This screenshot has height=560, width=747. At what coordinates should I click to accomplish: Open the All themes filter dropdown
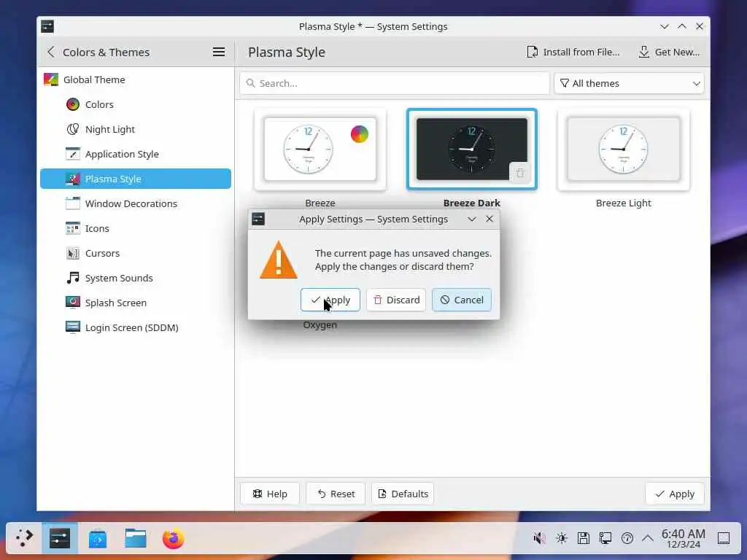point(629,83)
